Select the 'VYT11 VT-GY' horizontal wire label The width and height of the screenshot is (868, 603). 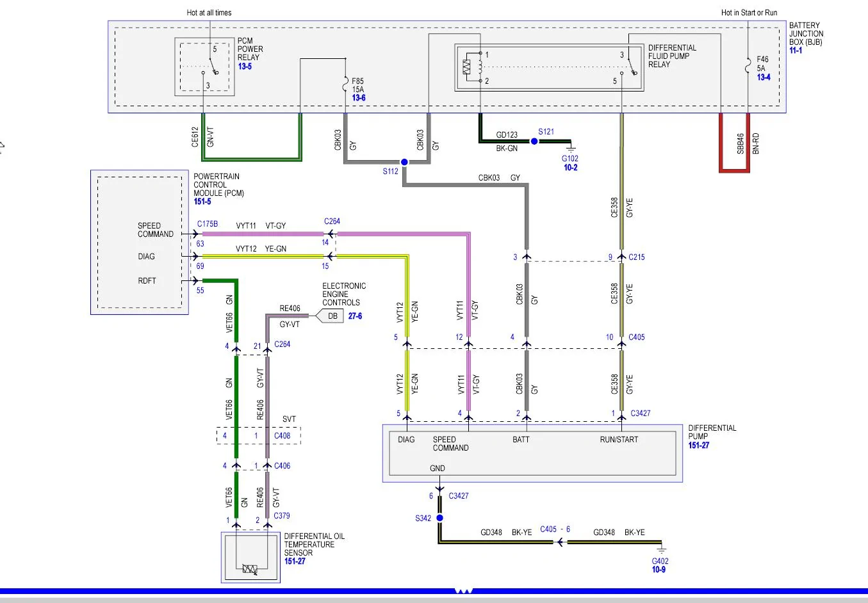click(261, 226)
